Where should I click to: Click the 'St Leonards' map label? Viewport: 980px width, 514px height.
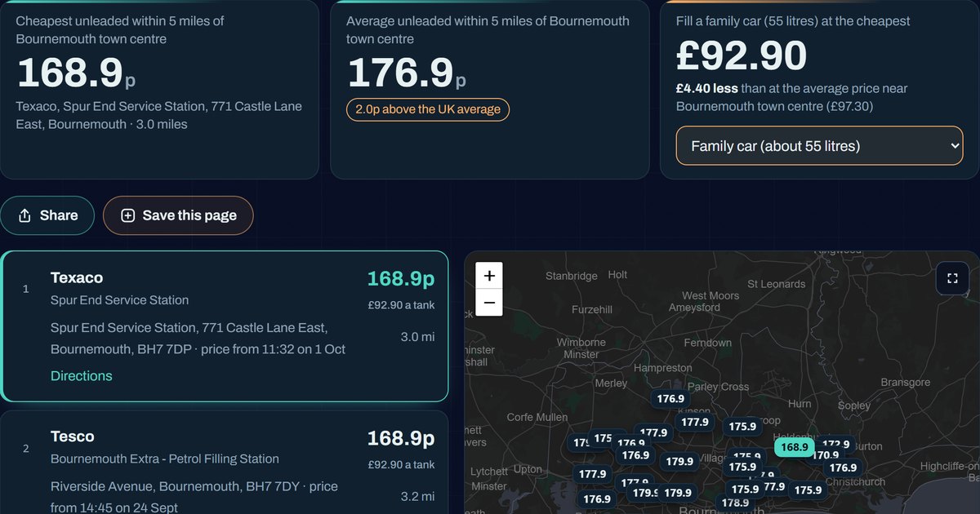point(776,284)
